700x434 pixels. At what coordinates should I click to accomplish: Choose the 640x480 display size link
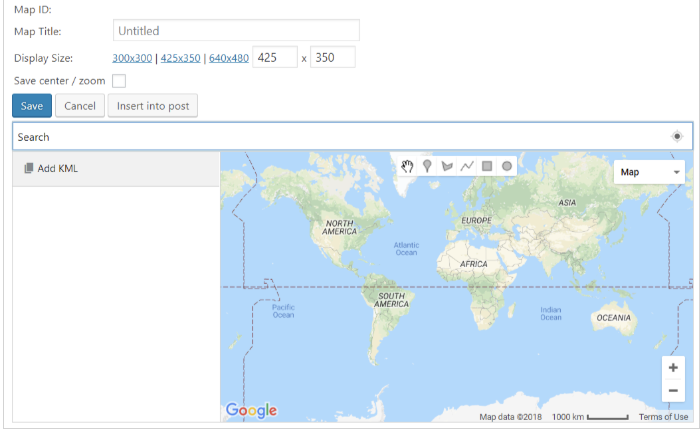pos(229,58)
